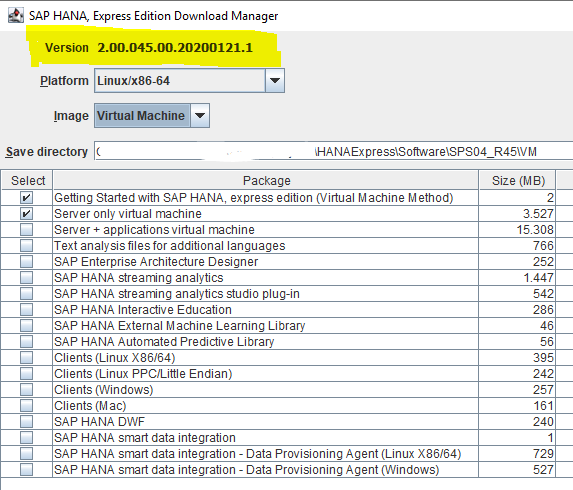Click the Select column header
This screenshot has height=490, width=573.
point(27,180)
